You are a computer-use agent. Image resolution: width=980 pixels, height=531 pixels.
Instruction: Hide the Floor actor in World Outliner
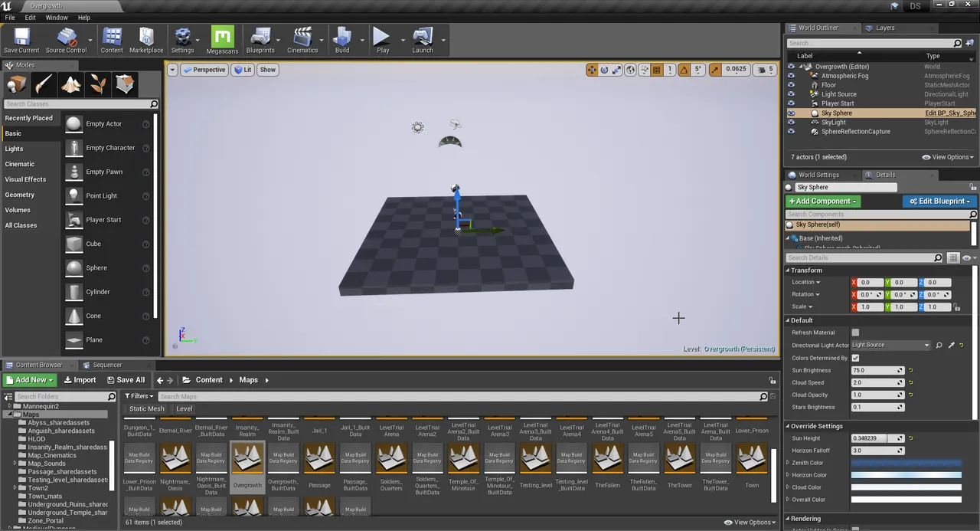[791, 85]
